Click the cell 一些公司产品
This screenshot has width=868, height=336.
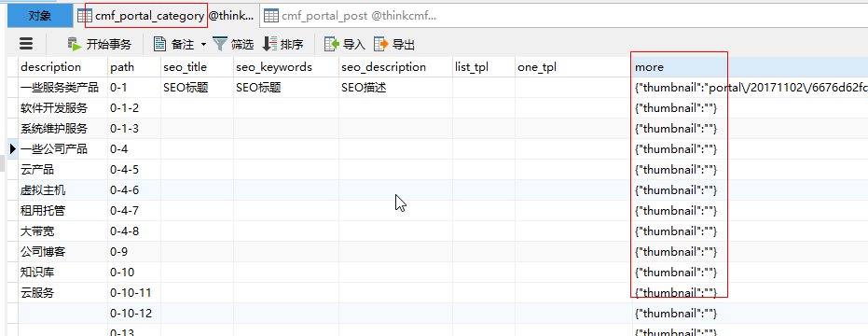point(62,149)
